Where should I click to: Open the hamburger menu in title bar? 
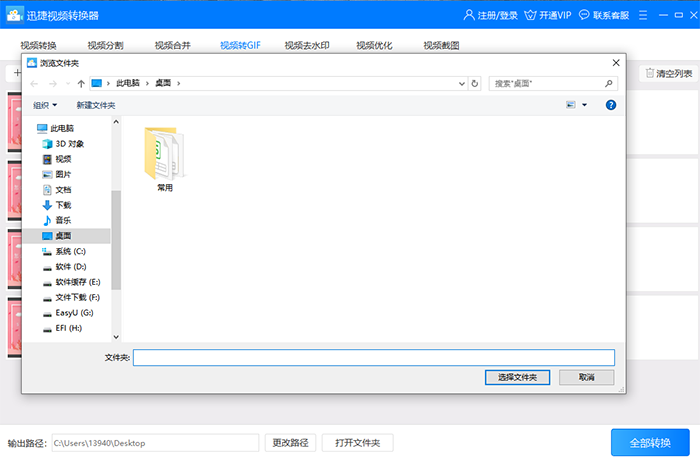643,15
